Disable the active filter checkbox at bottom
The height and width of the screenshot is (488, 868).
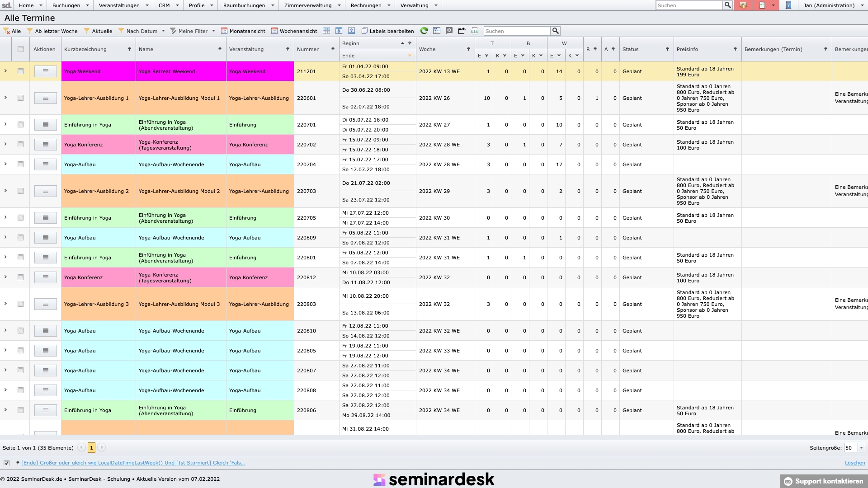pyautogui.click(x=6, y=463)
